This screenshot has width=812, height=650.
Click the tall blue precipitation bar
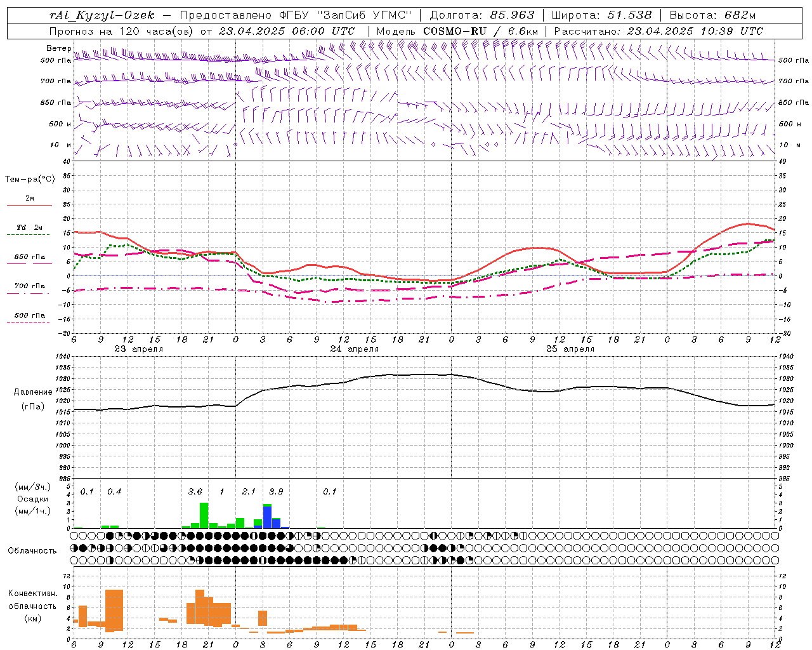click(267, 517)
